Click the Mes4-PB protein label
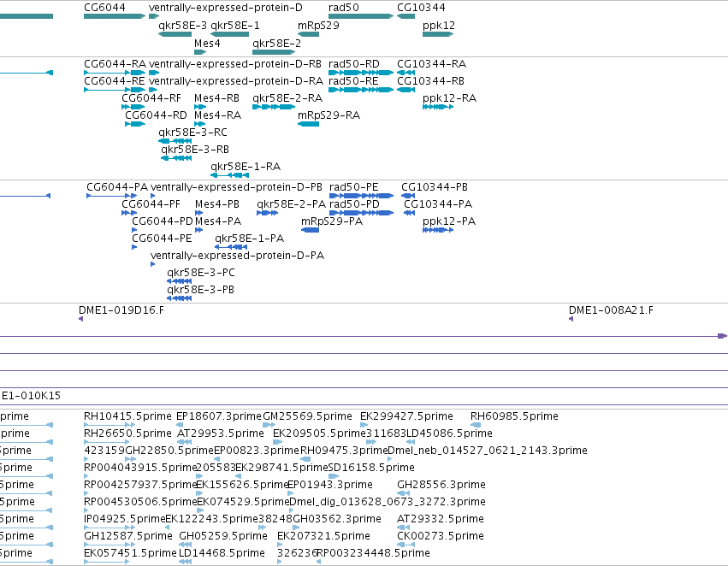The width and height of the screenshot is (728, 566). (217, 204)
